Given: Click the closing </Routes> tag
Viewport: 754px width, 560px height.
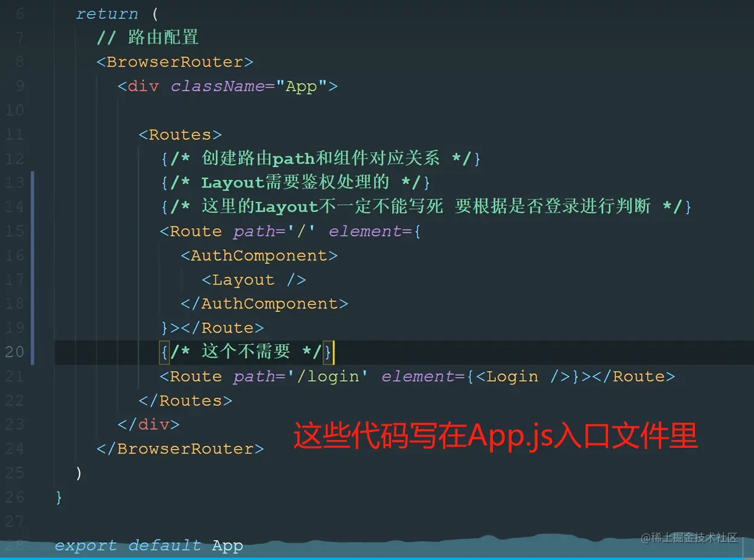Looking at the screenshot, I should (x=186, y=400).
